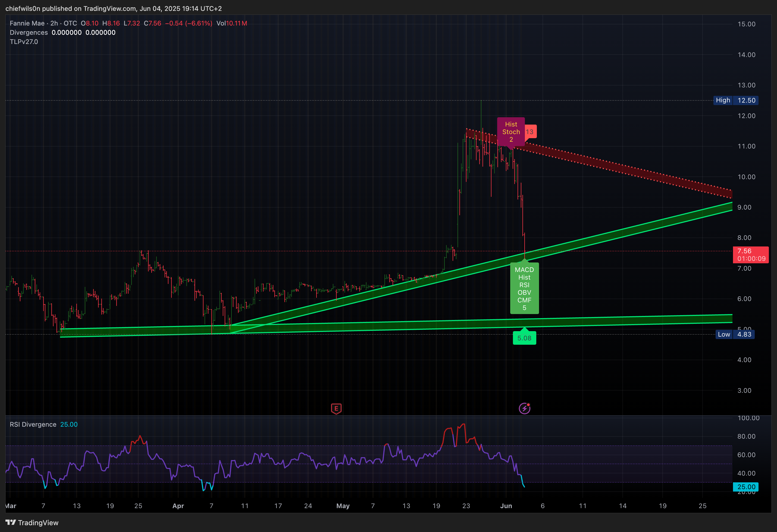Click the 15.00 price axis label
This screenshot has width=777, height=532.
[746, 24]
